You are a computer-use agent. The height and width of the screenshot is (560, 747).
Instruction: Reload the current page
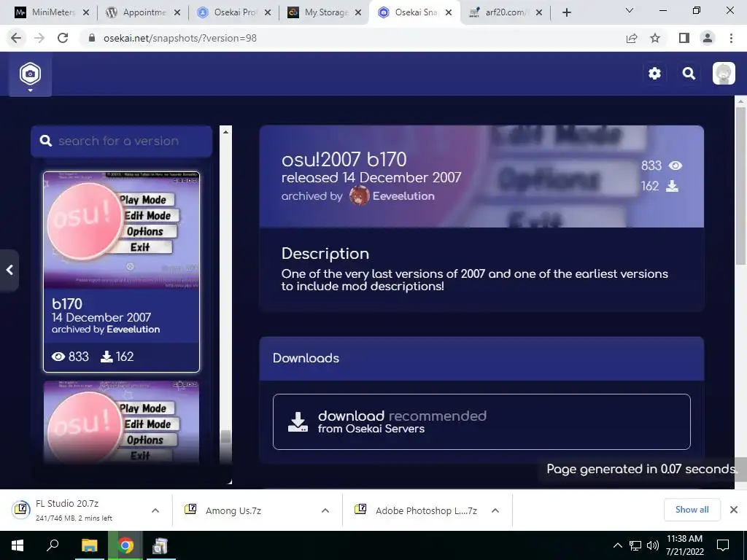pyautogui.click(x=63, y=38)
